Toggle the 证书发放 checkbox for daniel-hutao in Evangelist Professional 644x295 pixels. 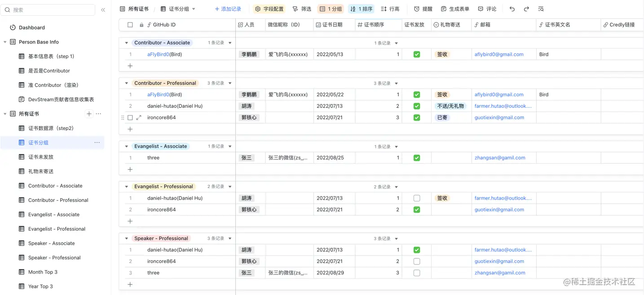(417, 198)
